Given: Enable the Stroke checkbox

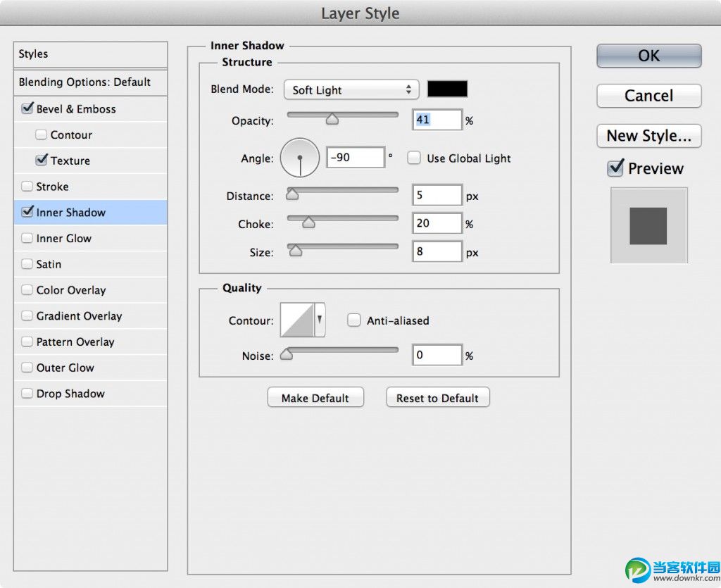Looking at the screenshot, I should coord(27,186).
